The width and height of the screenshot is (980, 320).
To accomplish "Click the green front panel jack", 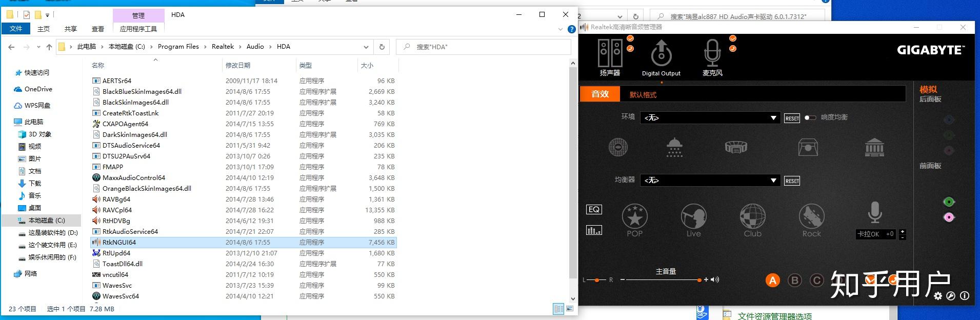I will [x=949, y=202].
